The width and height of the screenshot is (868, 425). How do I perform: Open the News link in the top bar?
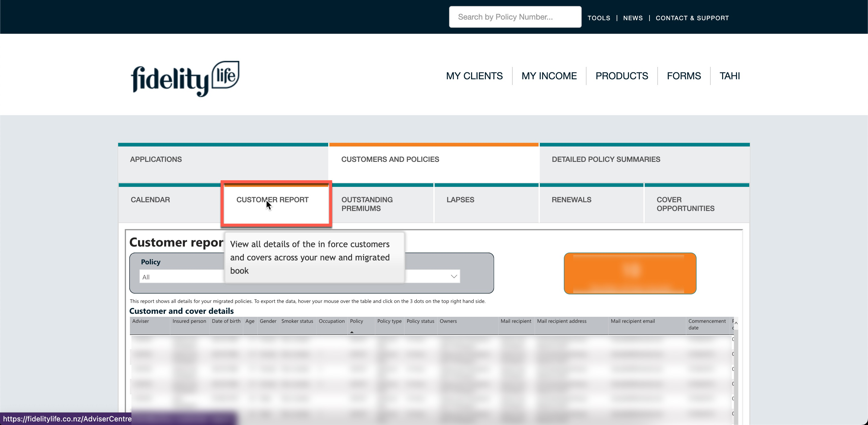point(633,18)
